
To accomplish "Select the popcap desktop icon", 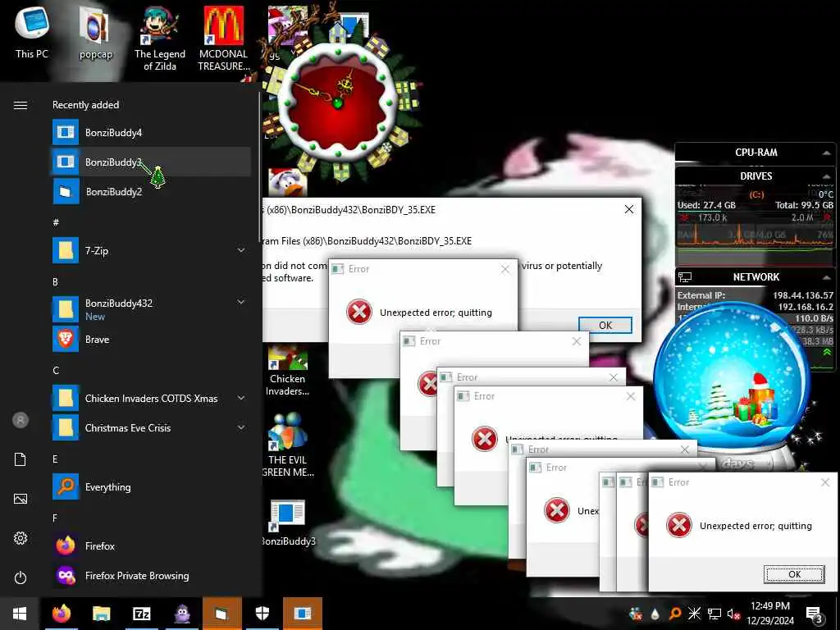I will 95,33.
